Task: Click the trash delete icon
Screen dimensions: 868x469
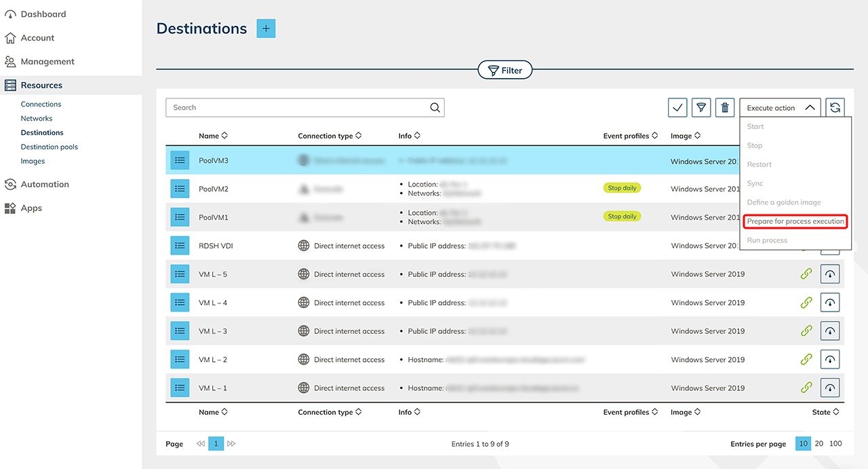Action: (x=725, y=107)
